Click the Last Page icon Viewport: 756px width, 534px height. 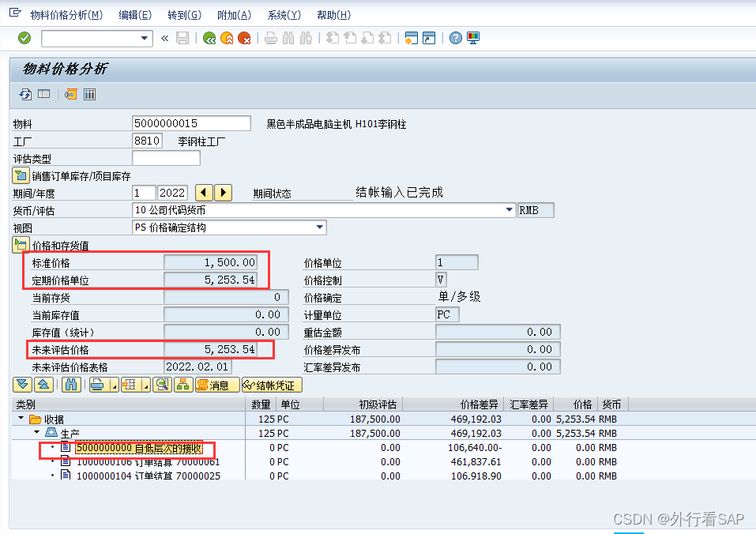pyautogui.click(x=385, y=38)
